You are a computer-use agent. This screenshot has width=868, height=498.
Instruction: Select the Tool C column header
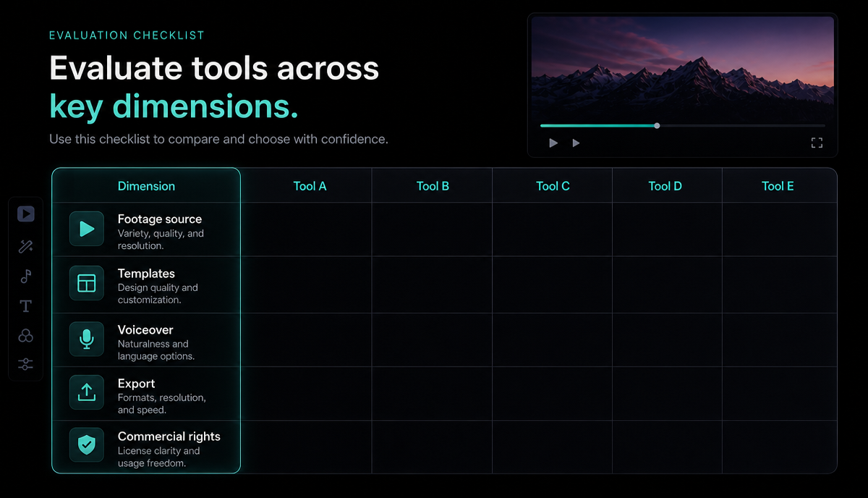coord(553,186)
